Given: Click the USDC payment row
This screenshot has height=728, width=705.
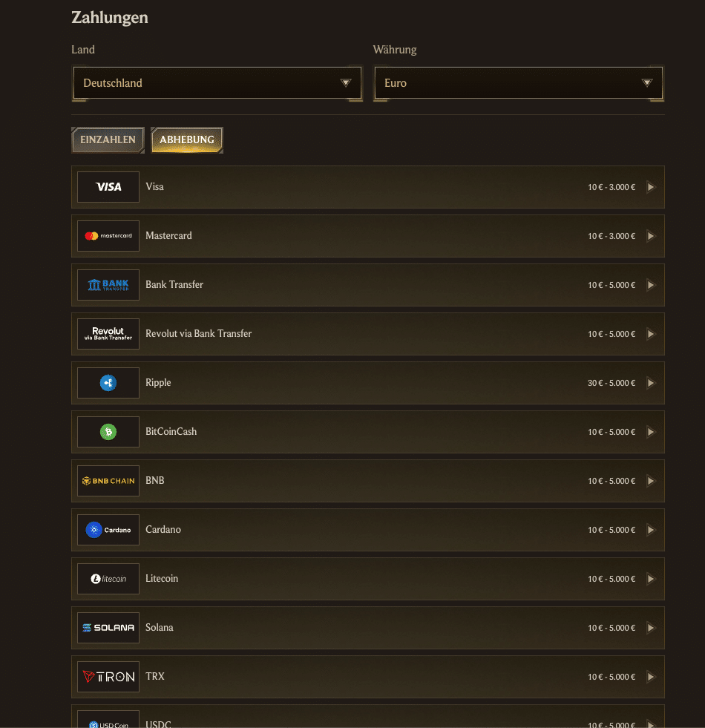Looking at the screenshot, I should [368, 720].
